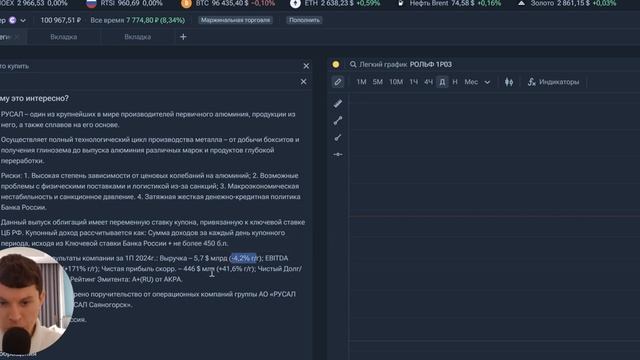The height and width of the screenshot is (360, 640).
Task: Close the bond description panel with the lower X
Action: [x=304, y=82]
